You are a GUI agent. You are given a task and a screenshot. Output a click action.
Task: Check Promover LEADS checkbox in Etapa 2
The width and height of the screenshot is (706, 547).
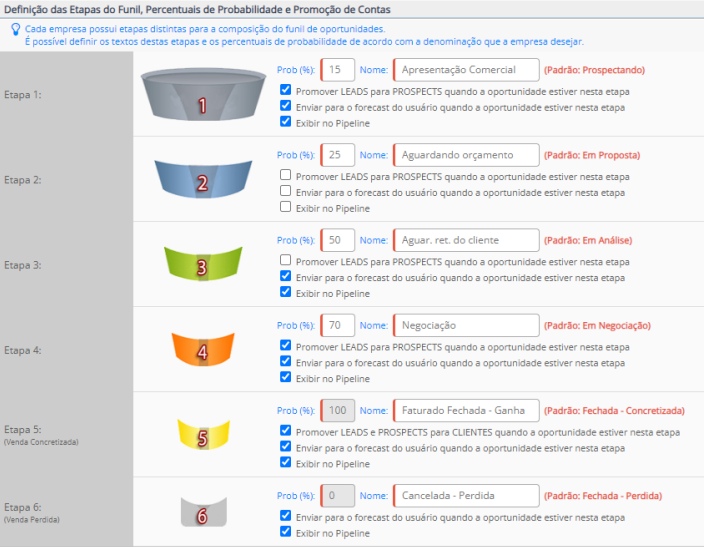coord(285,175)
